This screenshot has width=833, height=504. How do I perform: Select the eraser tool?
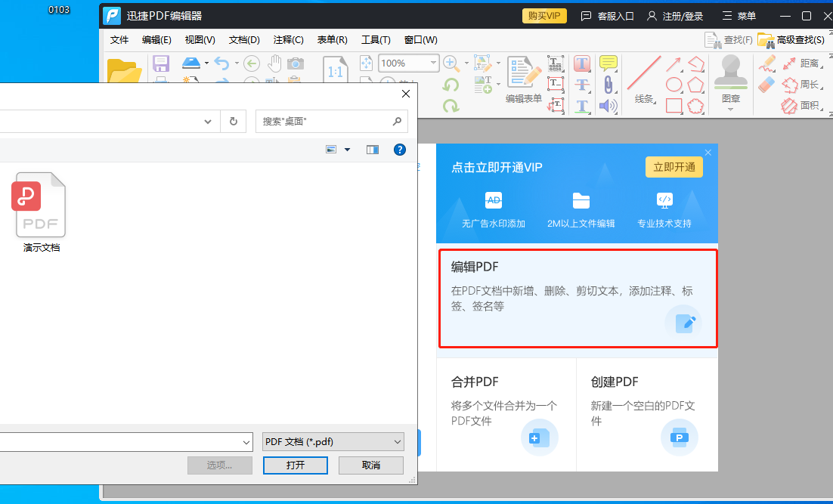[766, 85]
